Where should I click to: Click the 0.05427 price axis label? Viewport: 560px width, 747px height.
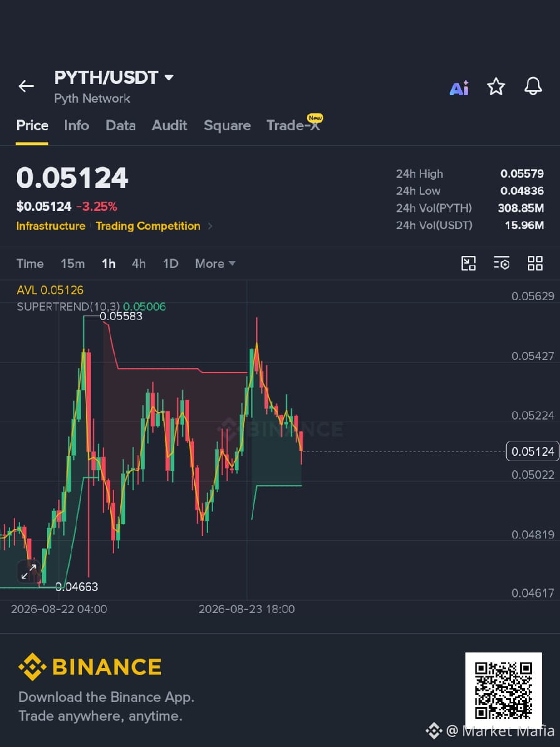click(x=533, y=356)
